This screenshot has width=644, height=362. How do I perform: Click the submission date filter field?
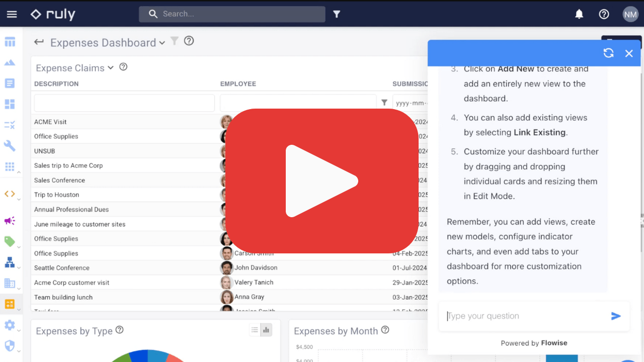tap(410, 103)
